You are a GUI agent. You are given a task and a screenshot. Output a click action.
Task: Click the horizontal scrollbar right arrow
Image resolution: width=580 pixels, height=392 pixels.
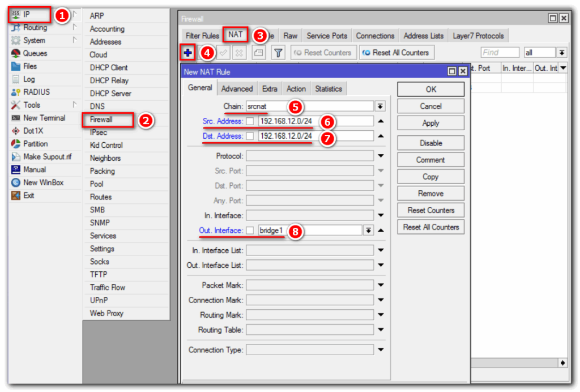click(x=563, y=363)
